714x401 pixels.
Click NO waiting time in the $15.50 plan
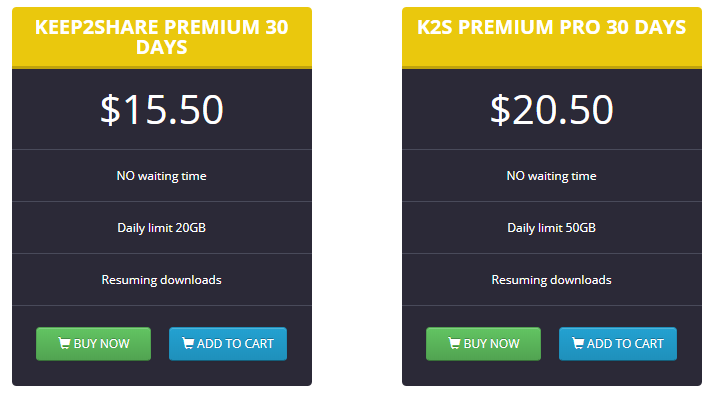(x=162, y=176)
